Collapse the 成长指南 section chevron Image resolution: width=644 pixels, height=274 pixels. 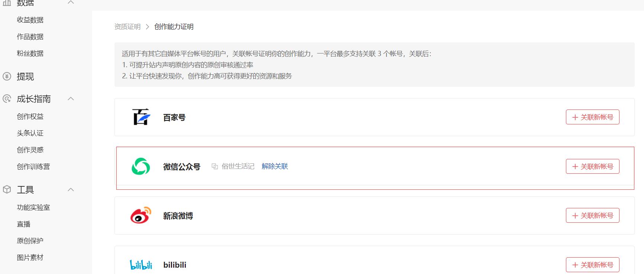coord(71,99)
